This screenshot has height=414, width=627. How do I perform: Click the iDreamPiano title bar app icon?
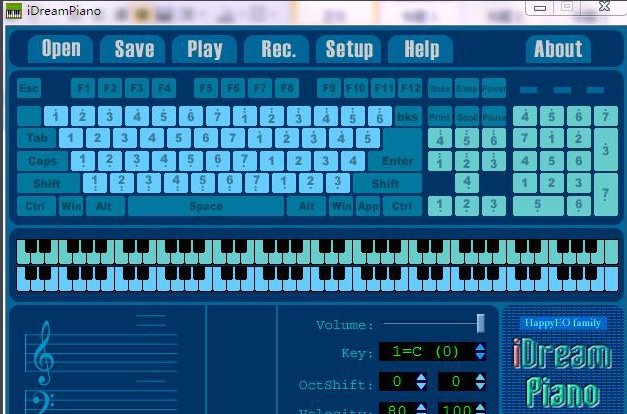pos(13,9)
